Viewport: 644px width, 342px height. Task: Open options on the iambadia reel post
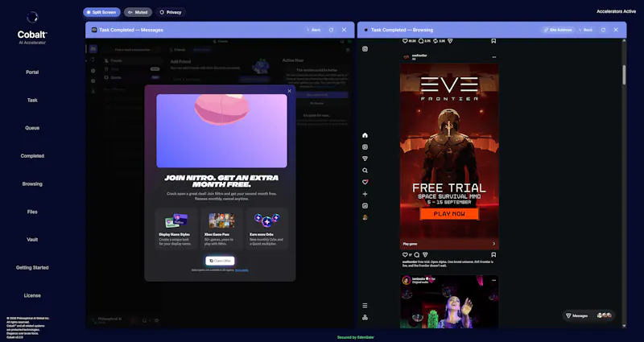click(494, 280)
